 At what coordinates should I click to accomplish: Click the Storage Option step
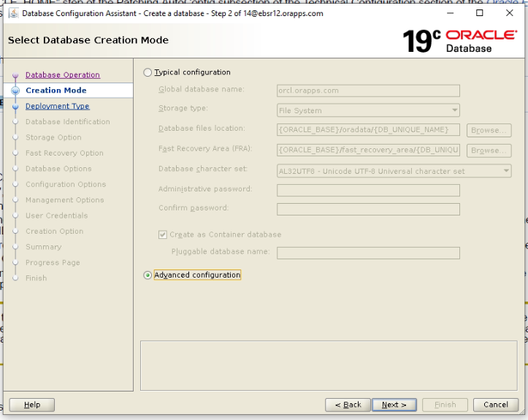[53, 137]
